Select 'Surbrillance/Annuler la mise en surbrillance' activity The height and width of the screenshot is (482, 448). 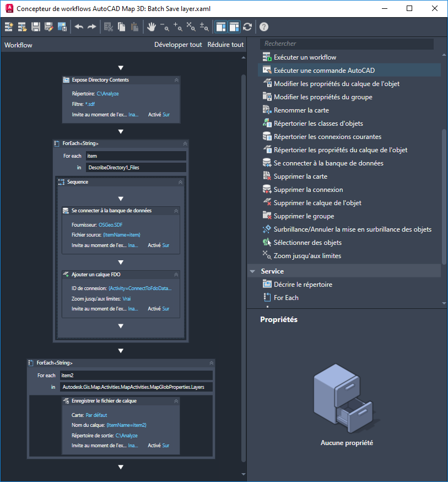[x=347, y=229]
